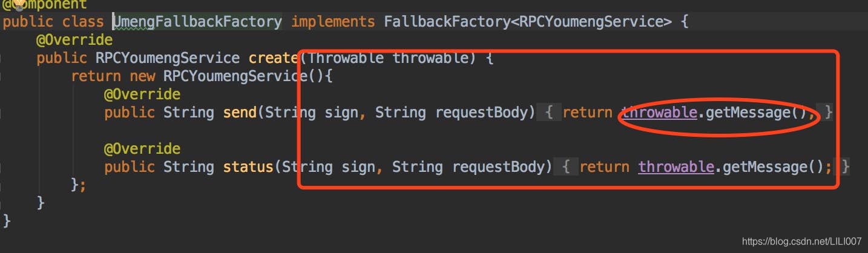Expand the folded status method opening brace
Viewport: 868px width, 253px height.
(x=566, y=167)
